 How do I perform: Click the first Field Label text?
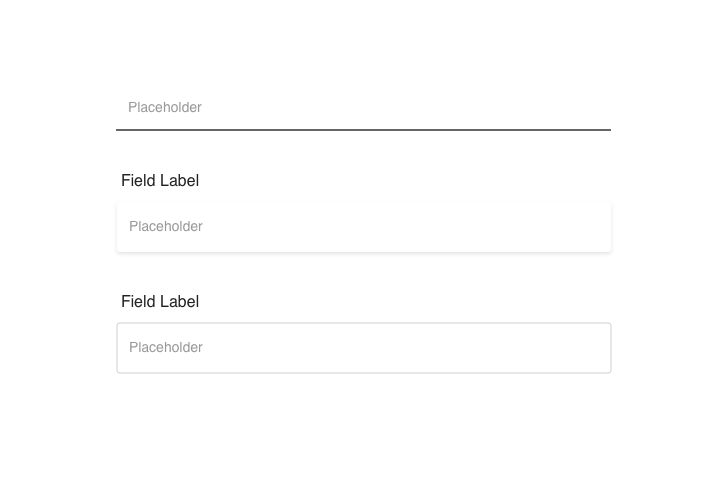(160, 181)
